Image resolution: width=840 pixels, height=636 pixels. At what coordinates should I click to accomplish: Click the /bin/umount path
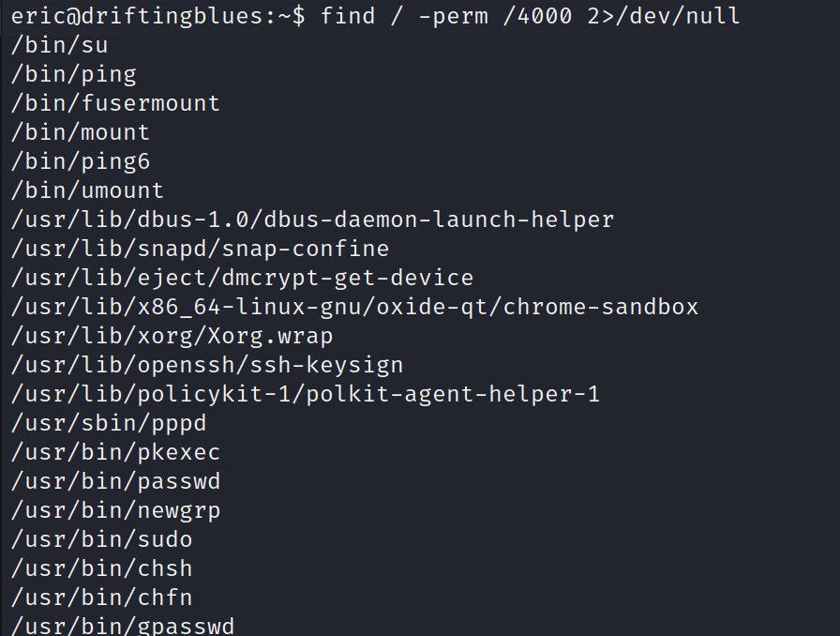[87, 190]
